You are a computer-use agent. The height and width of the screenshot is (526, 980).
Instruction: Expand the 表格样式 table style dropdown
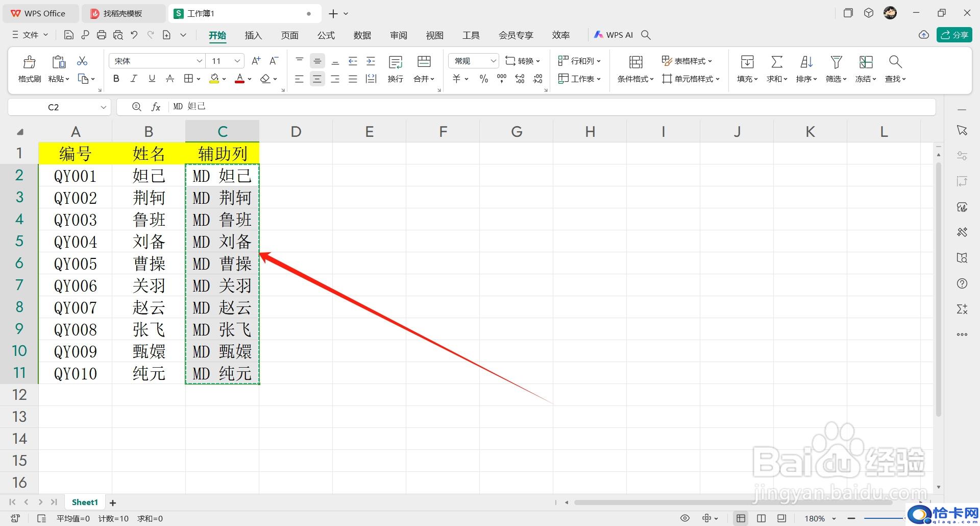(687, 61)
